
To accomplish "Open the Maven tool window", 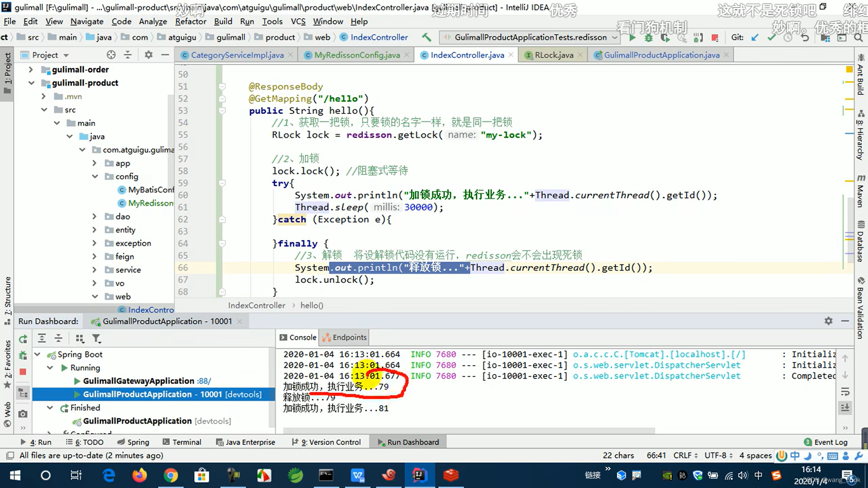I will click(861, 191).
